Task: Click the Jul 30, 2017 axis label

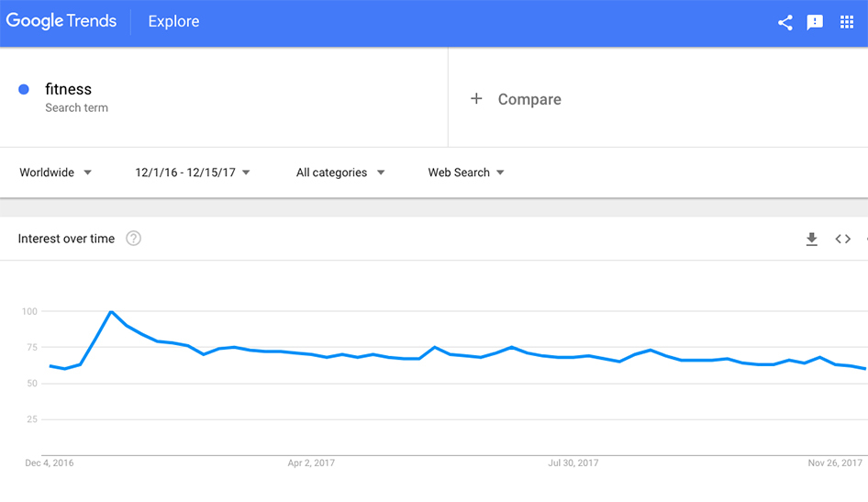Action: 573,463
